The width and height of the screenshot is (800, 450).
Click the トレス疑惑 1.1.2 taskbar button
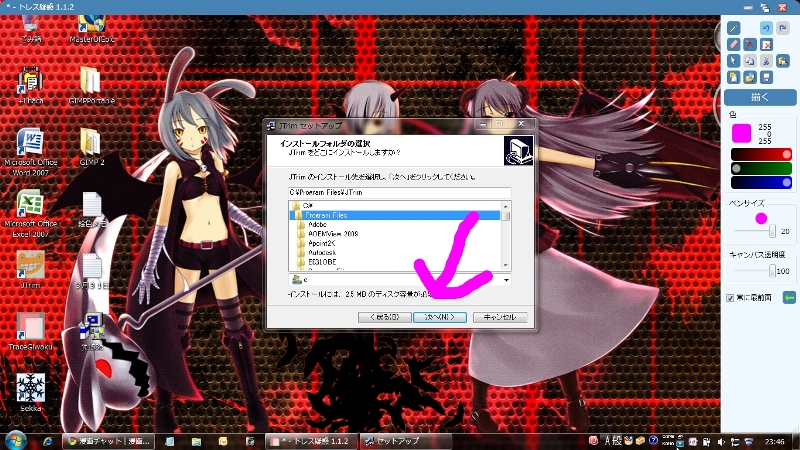coord(312,441)
